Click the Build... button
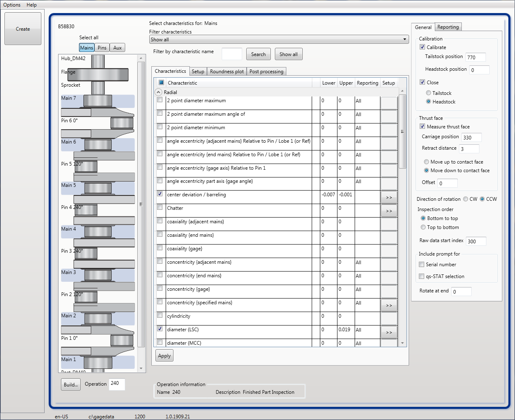 [70, 384]
